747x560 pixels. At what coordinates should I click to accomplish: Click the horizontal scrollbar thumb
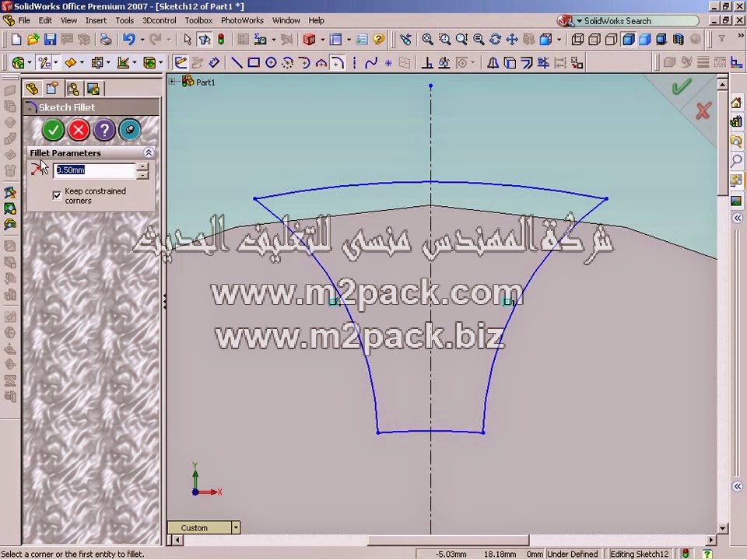(x=448, y=540)
